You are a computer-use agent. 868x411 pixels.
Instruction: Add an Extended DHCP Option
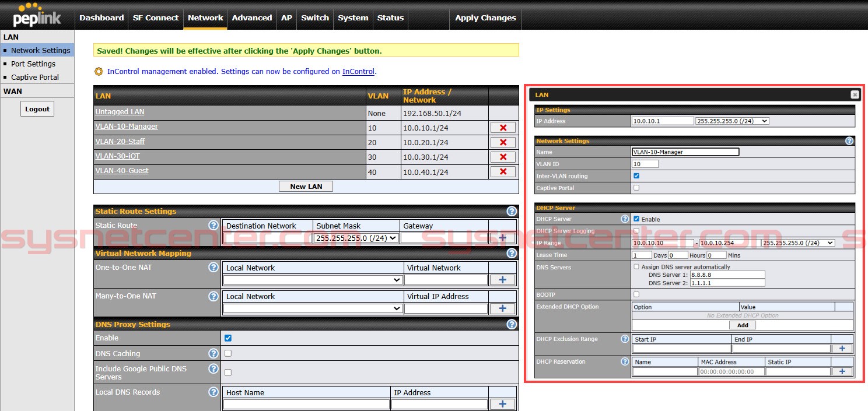743,325
